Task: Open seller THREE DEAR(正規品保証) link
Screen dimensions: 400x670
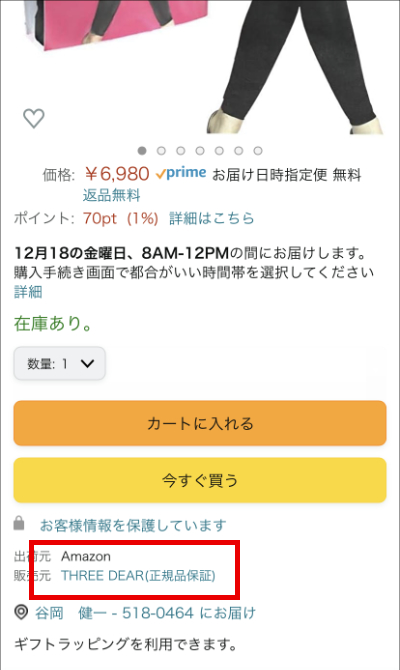Action: [138, 576]
